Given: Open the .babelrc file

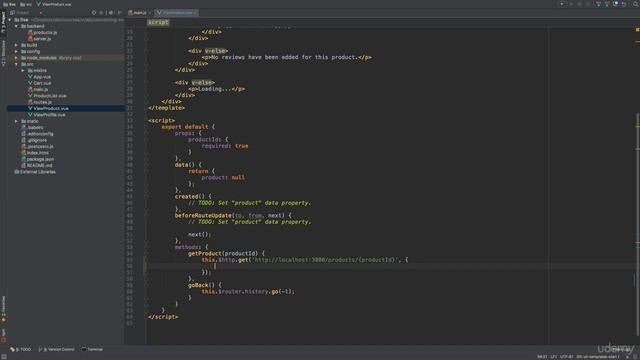Looking at the screenshot, I should 32,127.
